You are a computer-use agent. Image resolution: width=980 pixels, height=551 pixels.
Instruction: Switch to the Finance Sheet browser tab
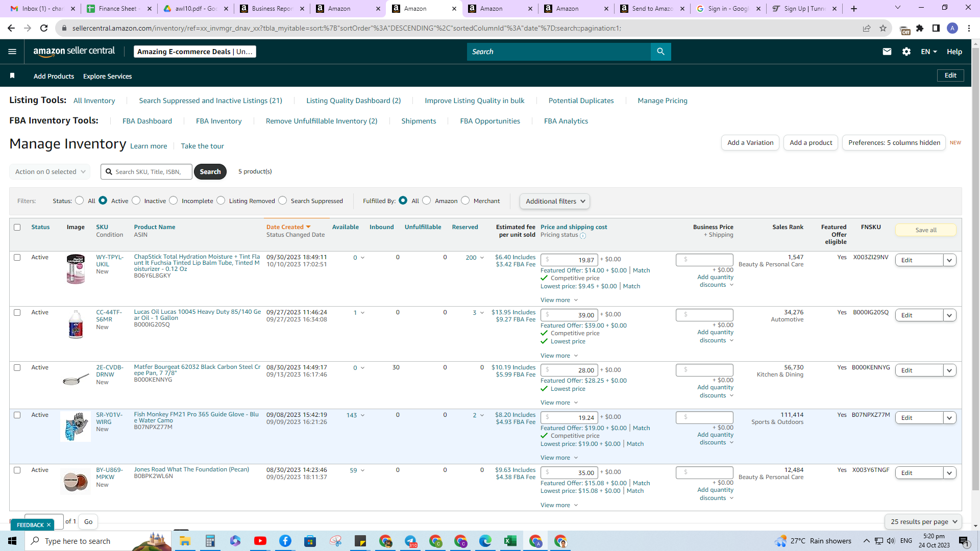(x=119, y=9)
